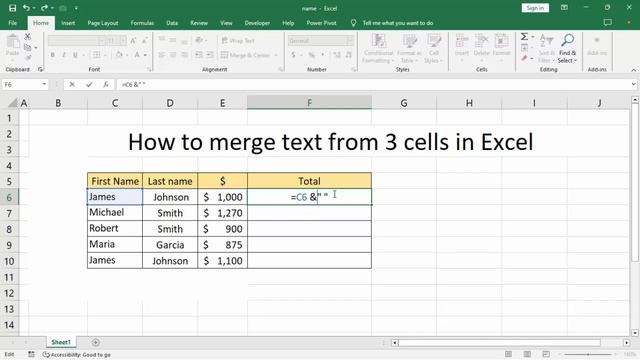The width and height of the screenshot is (640, 360).
Task: Click the AutoSum sigma icon
Action: [524, 37]
